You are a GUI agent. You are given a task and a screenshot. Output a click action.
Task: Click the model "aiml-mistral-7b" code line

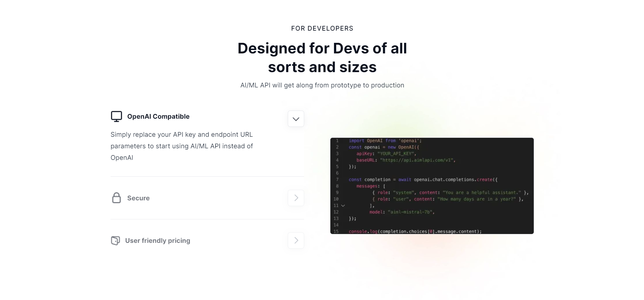pos(402,212)
